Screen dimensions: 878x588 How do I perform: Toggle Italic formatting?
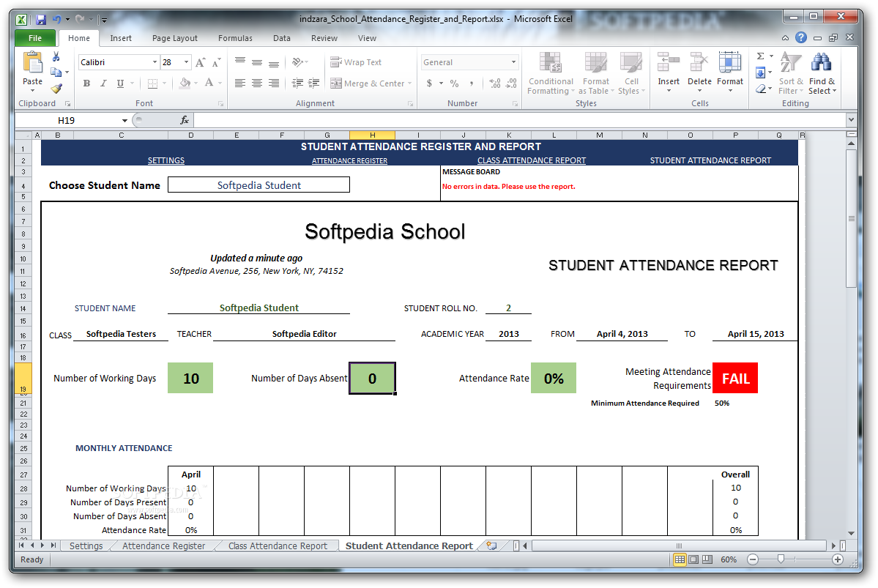(x=103, y=83)
